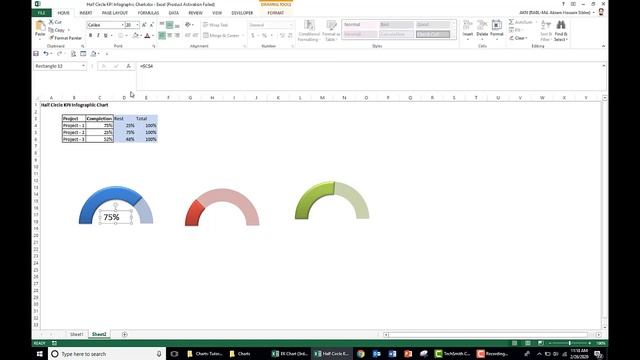Collapse the ribbon with the up arrow
This screenshot has width=640, height=360.
603,46
